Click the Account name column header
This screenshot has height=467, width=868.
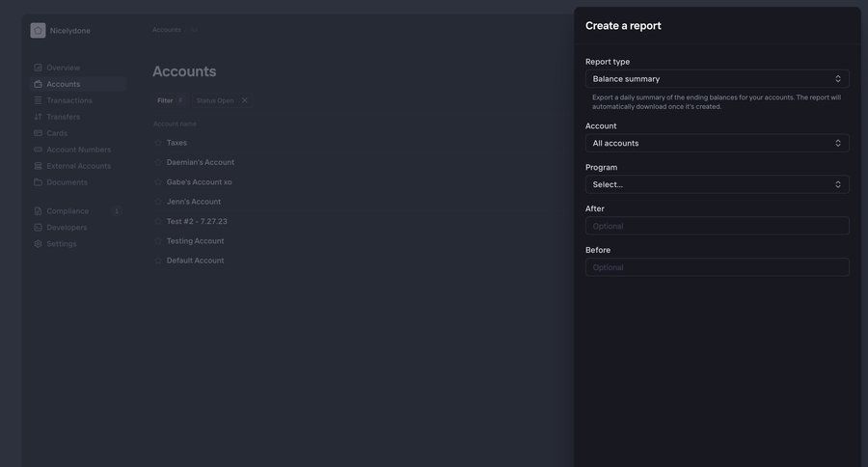[175, 124]
